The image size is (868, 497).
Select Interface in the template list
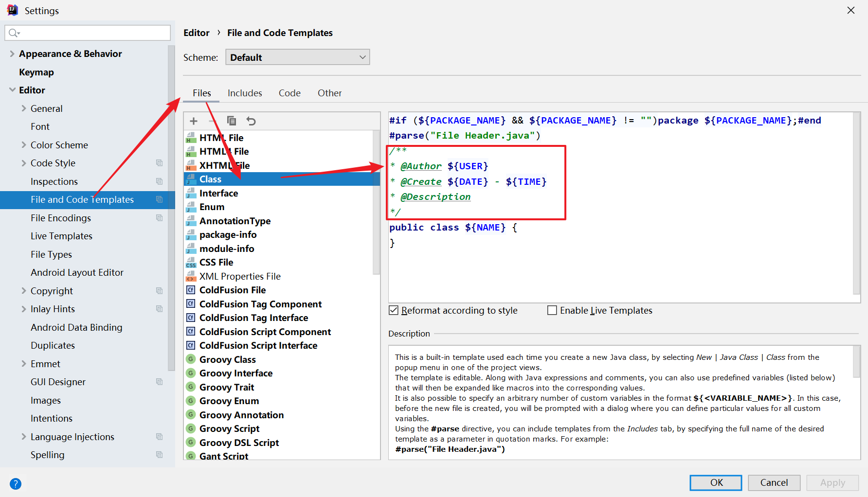(218, 193)
